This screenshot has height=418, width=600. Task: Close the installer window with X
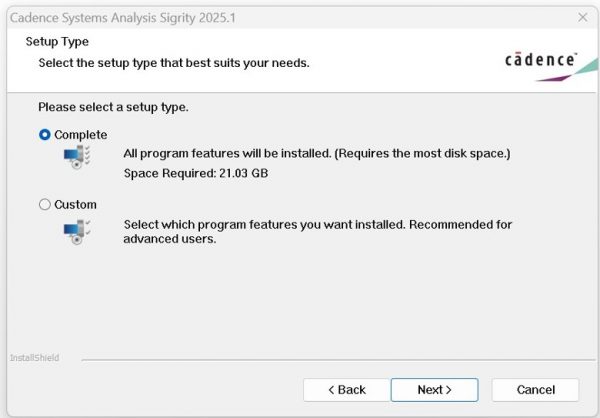point(583,17)
